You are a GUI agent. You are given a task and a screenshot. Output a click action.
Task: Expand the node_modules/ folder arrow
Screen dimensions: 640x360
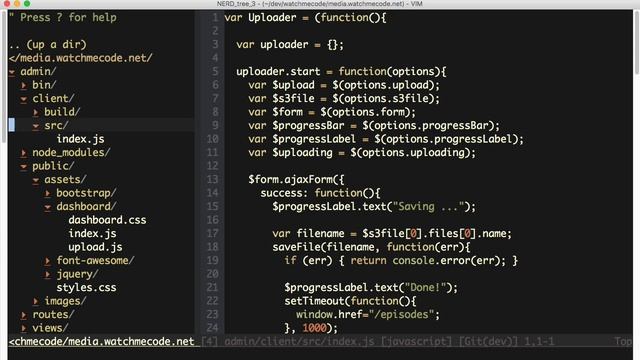(24, 153)
